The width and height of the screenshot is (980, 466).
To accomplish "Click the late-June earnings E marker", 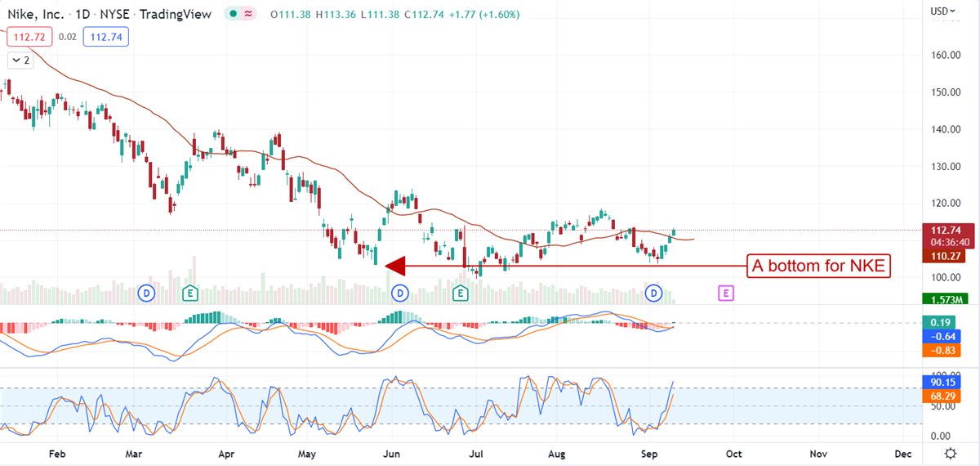I will (460, 292).
